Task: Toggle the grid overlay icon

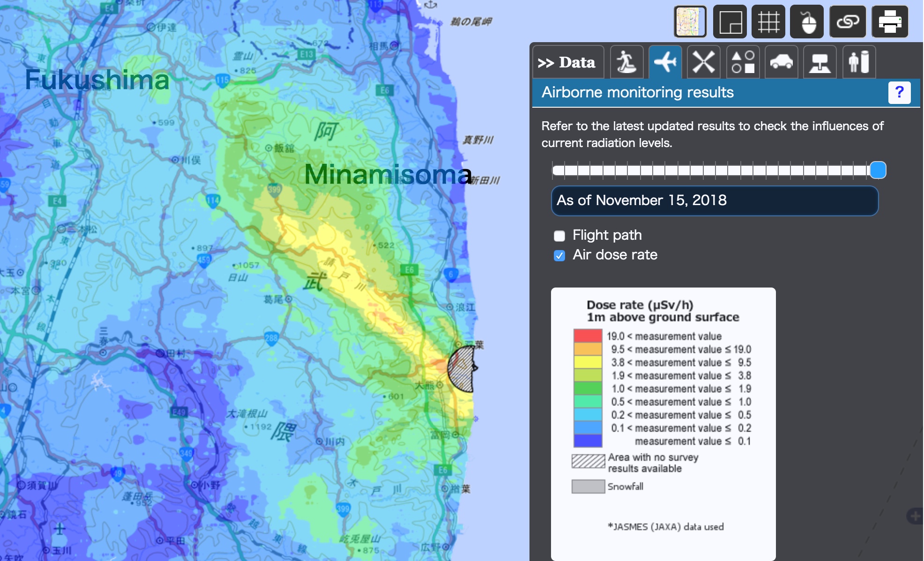Action: 768,22
